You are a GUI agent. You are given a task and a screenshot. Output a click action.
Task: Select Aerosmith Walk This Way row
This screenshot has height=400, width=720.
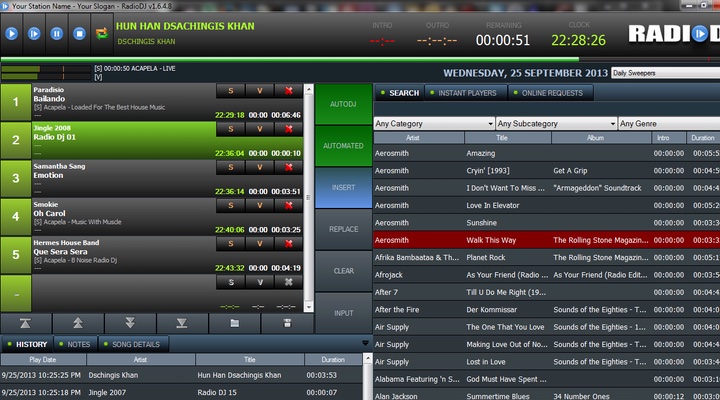pyautogui.click(x=546, y=240)
